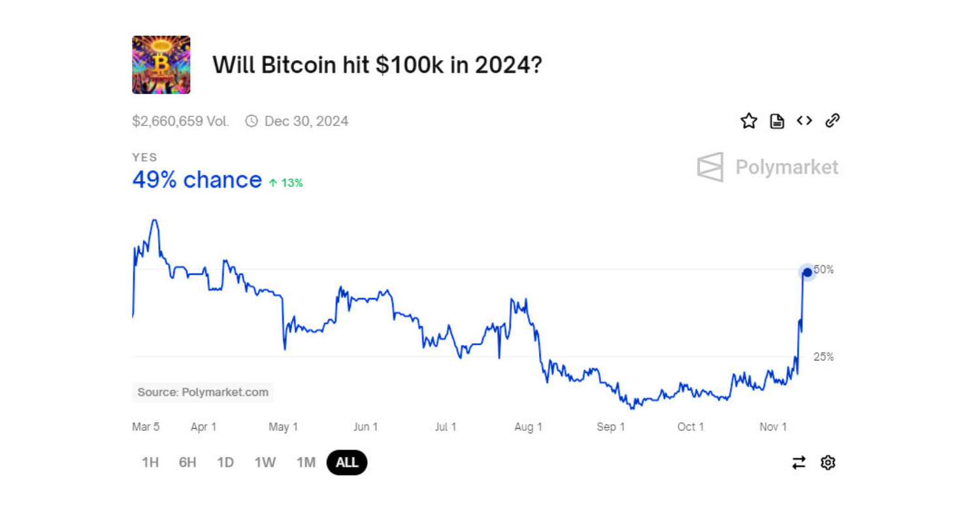This screenshot has height=523, width=980.
Task: Open chart settings gear icon
Action: [828, 463]
